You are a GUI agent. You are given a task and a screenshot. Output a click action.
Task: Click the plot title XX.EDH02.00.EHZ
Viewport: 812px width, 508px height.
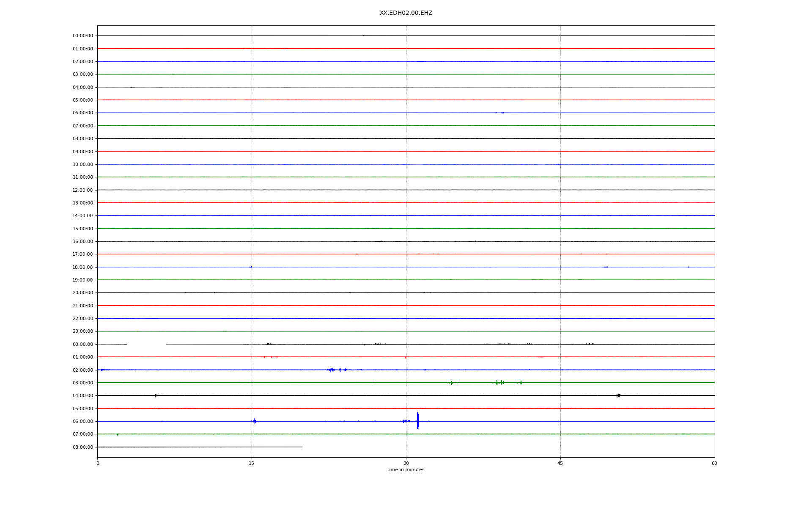coord(406,13)
